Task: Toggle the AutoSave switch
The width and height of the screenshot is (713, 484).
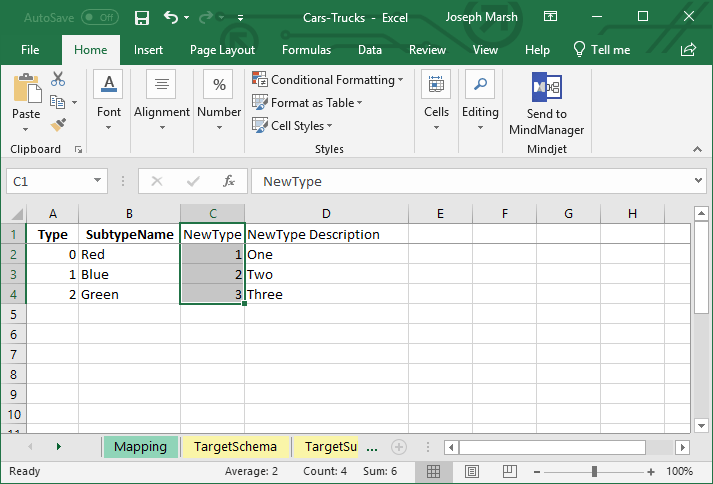Action: pos(99,18)
